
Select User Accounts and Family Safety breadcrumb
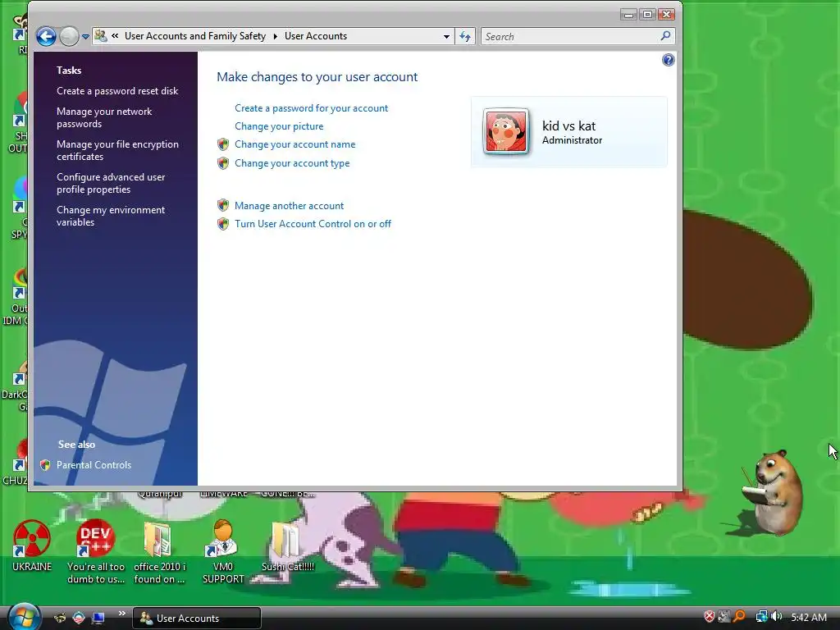click(x=195, y=36)
